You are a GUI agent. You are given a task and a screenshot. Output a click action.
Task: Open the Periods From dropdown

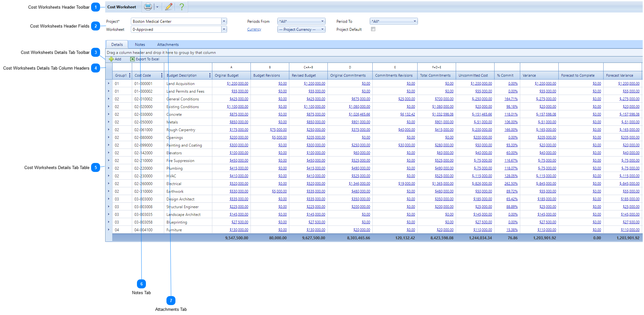(301, 21)
